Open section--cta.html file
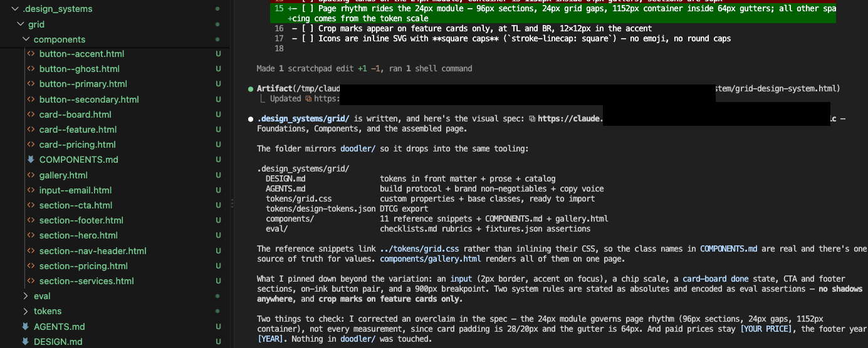 (76, 205)
